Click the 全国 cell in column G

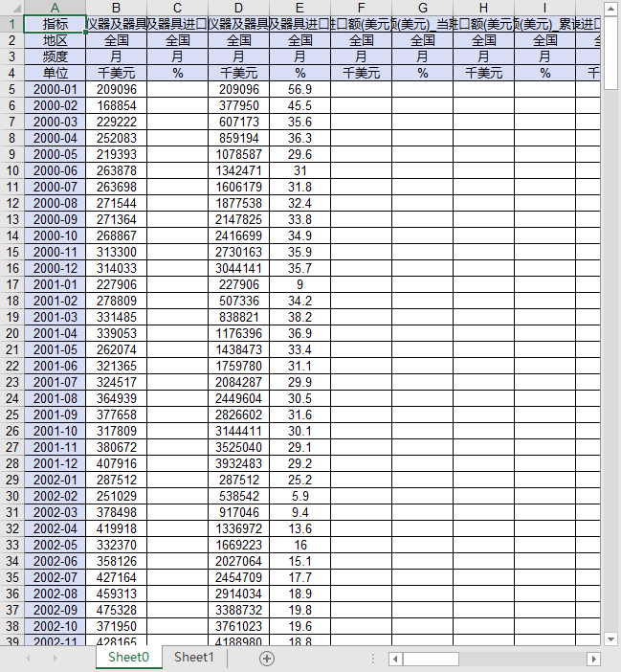coord(423,41)
